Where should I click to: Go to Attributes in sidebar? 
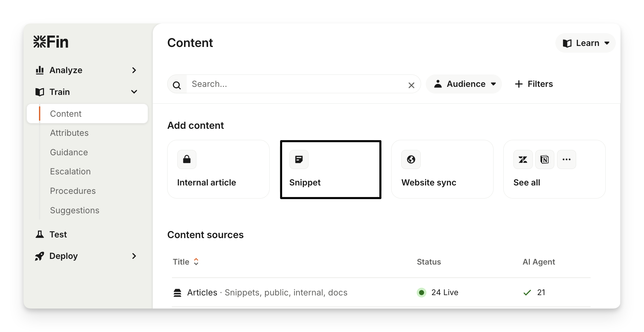click(x=69, y=133)
